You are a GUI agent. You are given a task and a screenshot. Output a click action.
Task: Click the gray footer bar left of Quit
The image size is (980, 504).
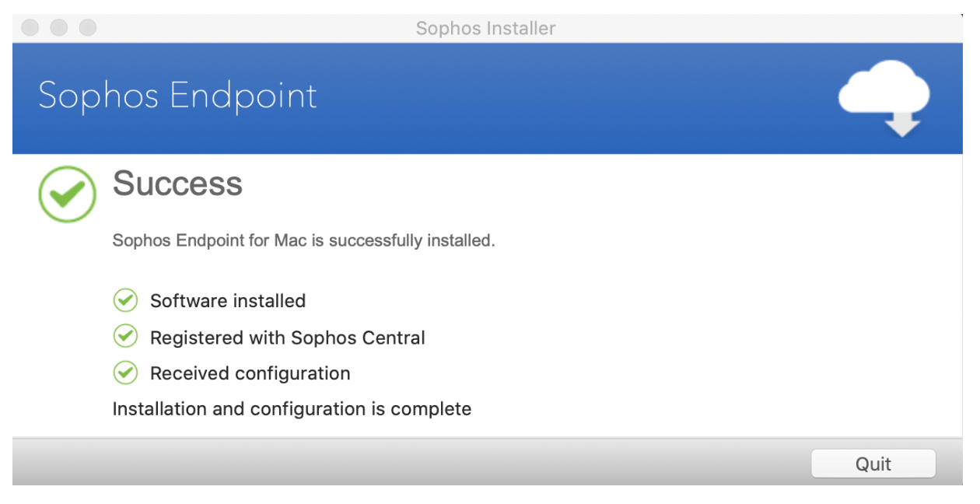pyautogui.click(x=404, y=464)
